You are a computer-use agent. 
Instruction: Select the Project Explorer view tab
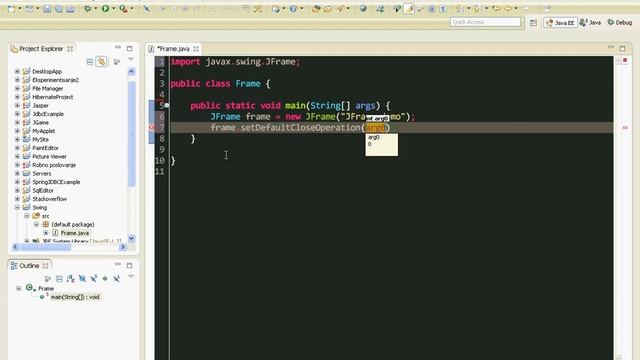(41, 49)
